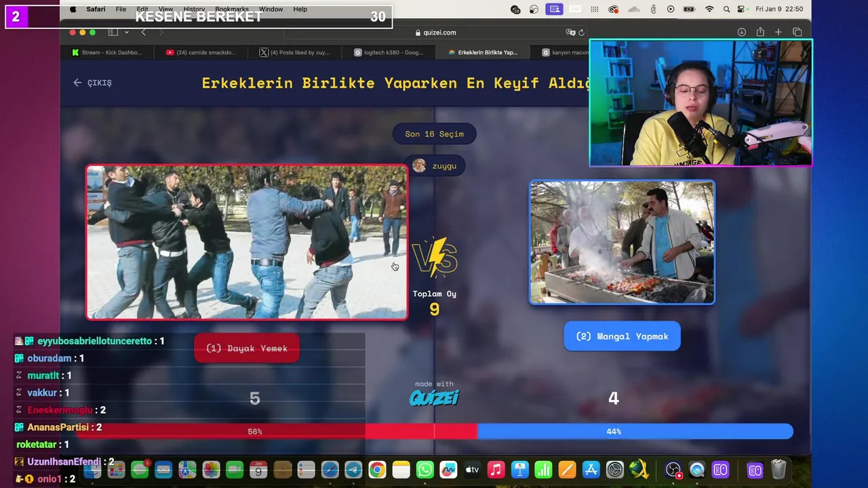
Task: Switch to camide smackdown YouTube tab
Action: pyautogui.click(x=201, y=52)
